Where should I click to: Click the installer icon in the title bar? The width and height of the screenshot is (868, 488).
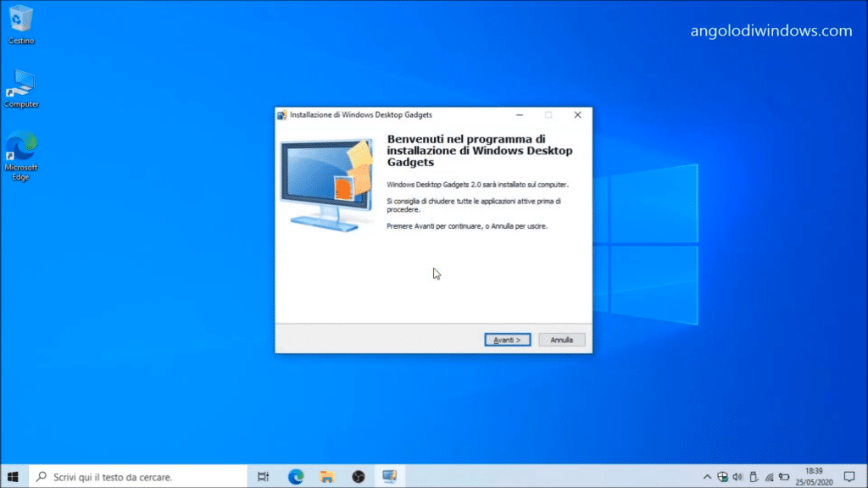click(282, 114)
